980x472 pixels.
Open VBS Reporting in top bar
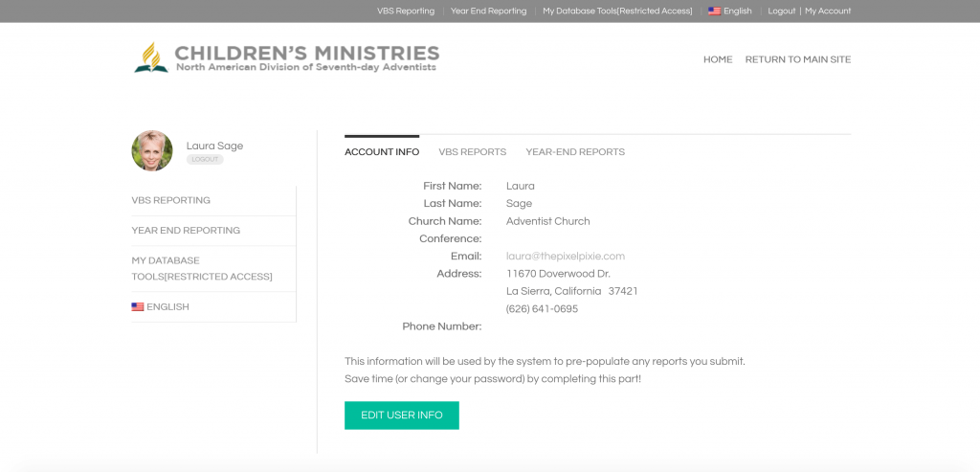pyautogui.click(x=406, y=11)
